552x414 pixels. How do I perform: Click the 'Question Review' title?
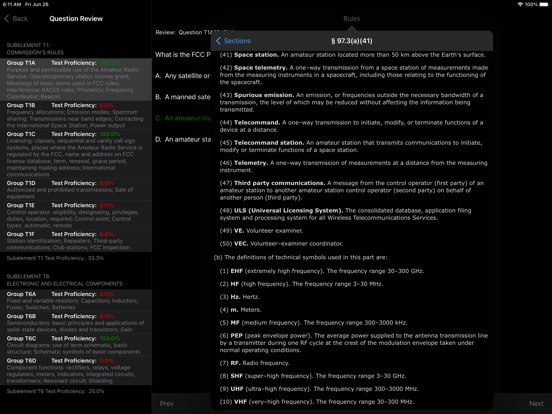point(76,19)
